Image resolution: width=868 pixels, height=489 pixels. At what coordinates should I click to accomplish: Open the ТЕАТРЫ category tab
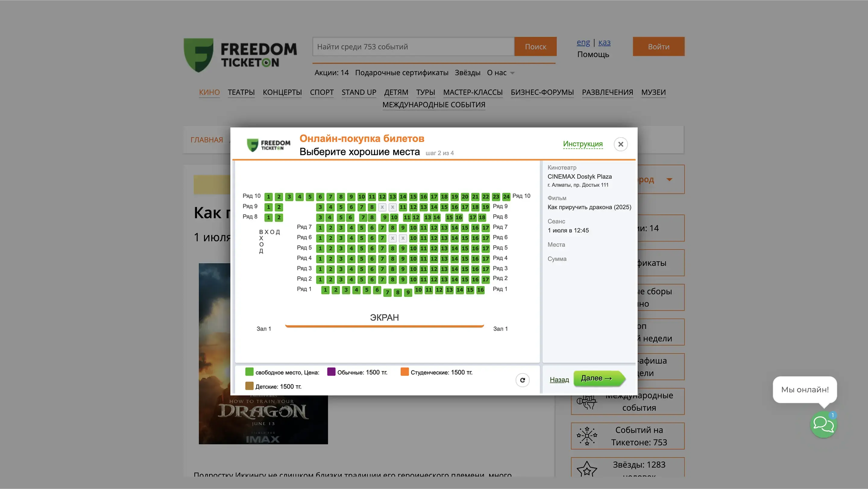pyautogui.click(x=241, y=92)
